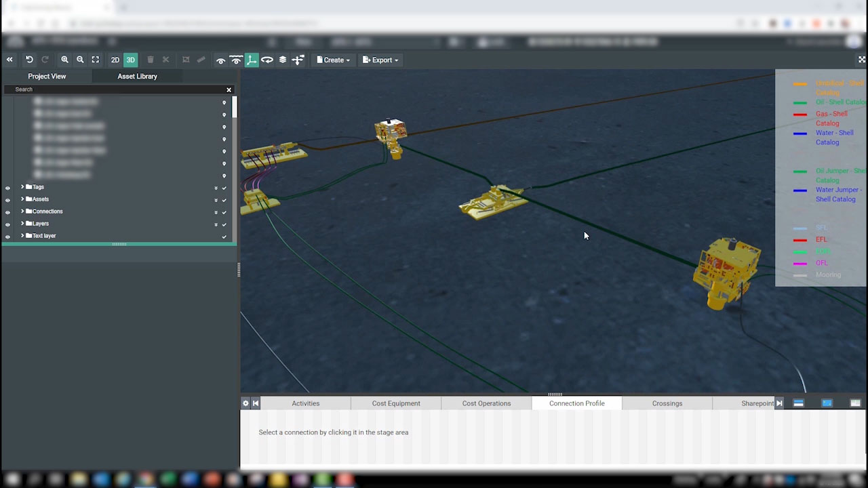Open the Create dropdown menu
Screen dimensions: 868x488
[x=334, y=60]
